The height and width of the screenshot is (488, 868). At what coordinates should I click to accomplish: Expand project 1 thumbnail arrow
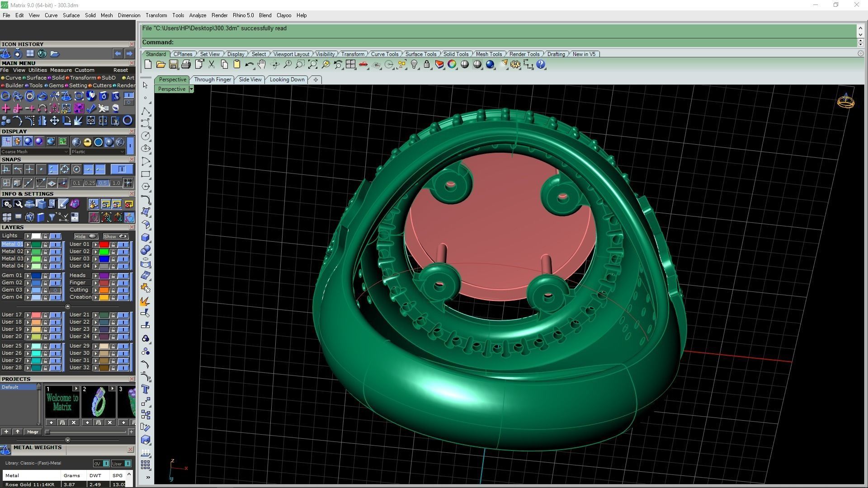tap(75, 389)
